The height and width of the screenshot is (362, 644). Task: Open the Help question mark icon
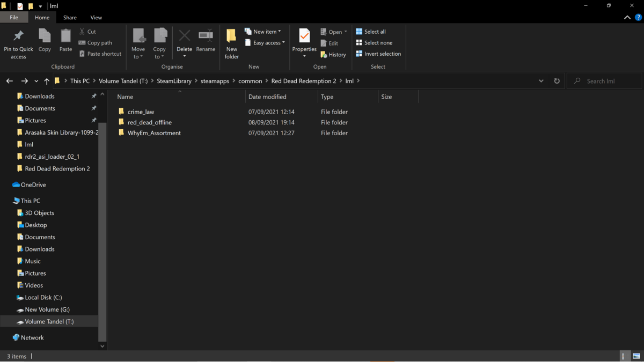pyautogui.click(x=638, y=18)
